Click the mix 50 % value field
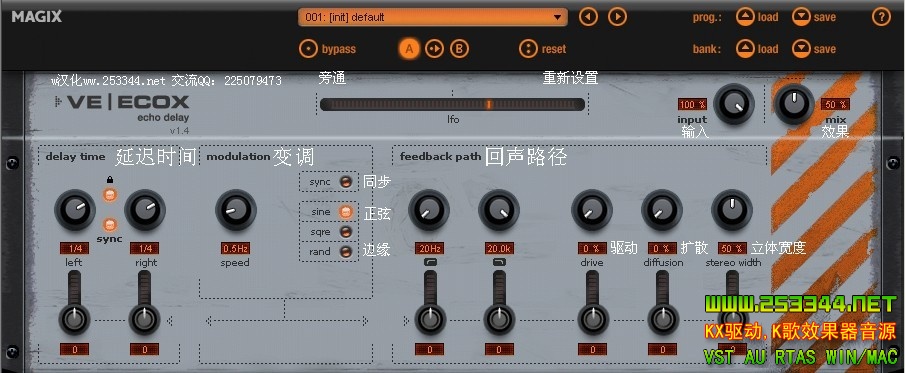This screenshot has width=906, height=373. click(x=836, y=105)
